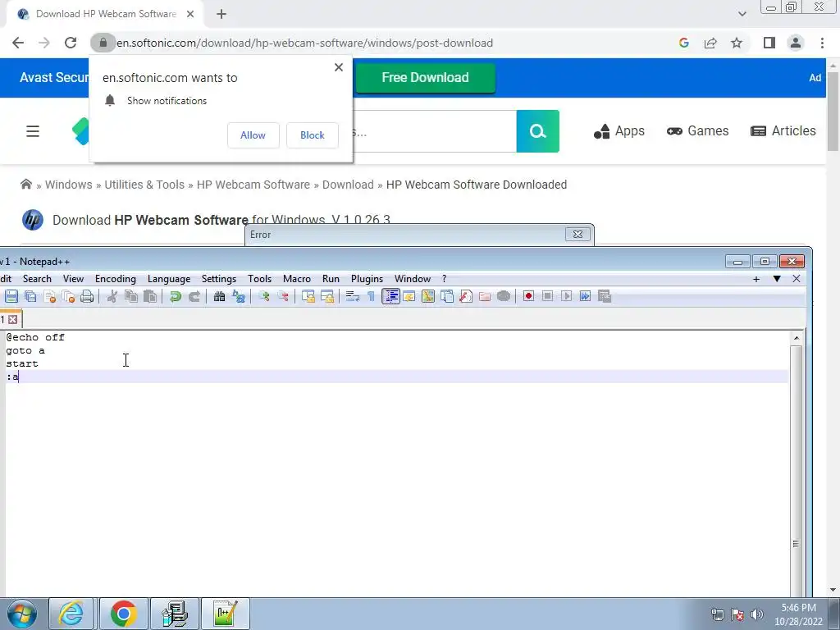Click Synchronize Horizontal Scrolling icon

click(x=326, y=296)
